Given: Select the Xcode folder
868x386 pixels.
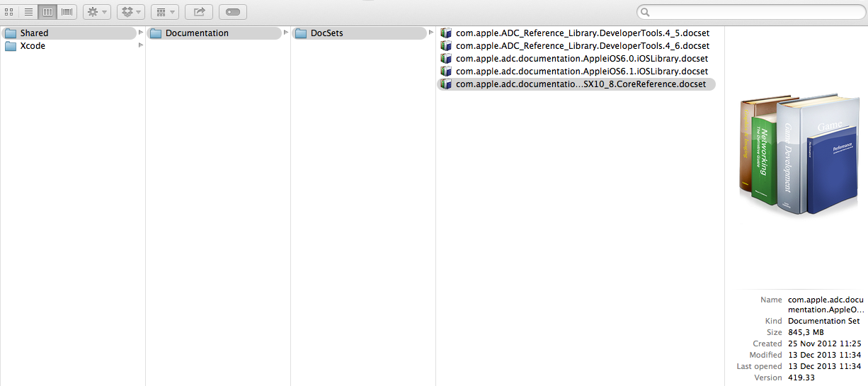Looking at the screenshot, I should point(69,46).
